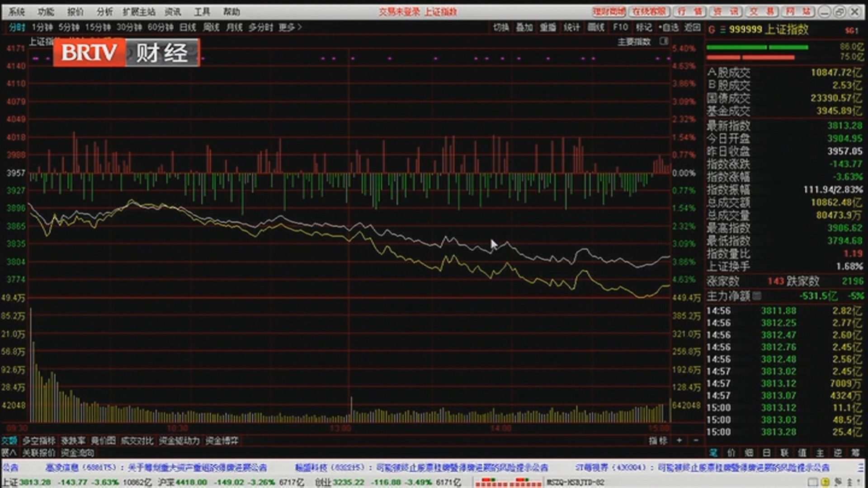
Task: Expand the 主要指数 selector
Action: [634, 42]
